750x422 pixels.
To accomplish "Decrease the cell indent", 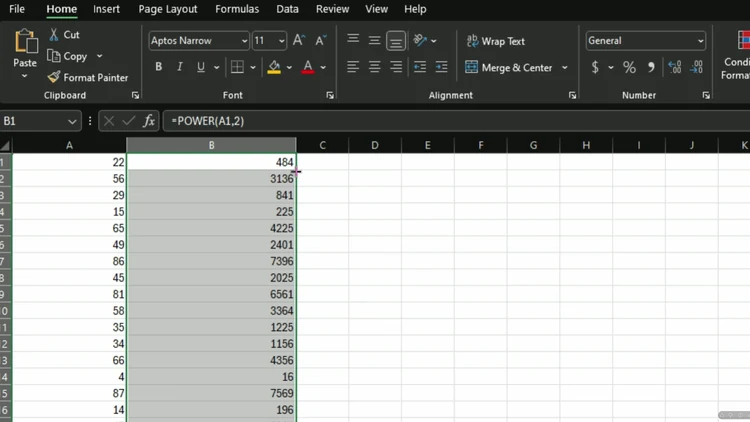I will pyautogui.click(x=420, y=67).
